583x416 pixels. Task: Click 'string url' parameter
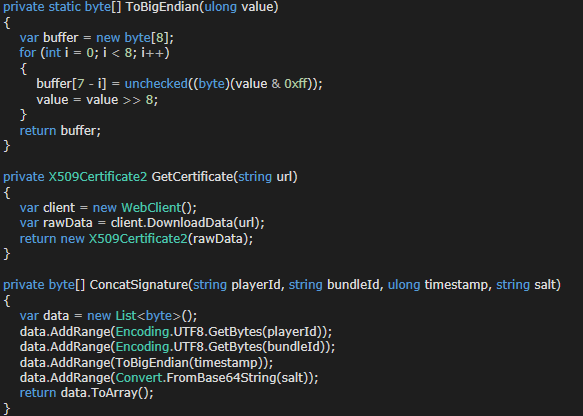[x=265, y=177]
